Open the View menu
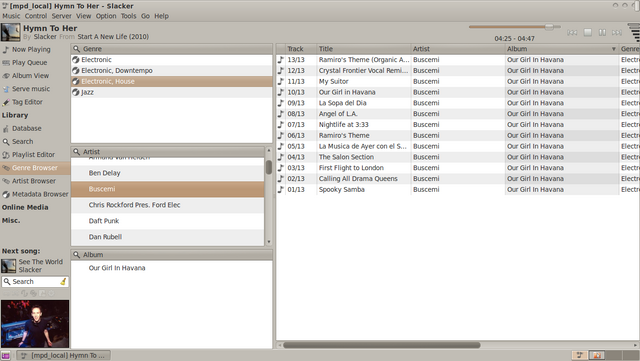The height and width of the screenshot is (361, 640). 84,16
